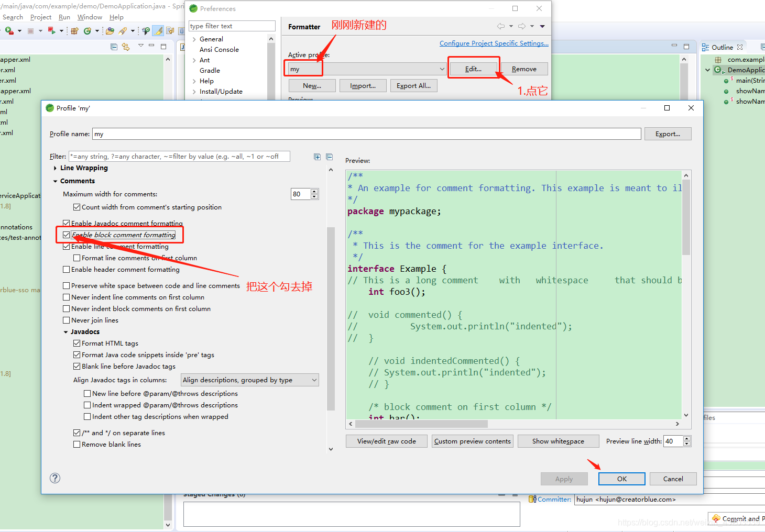Increase Maximum width for comments spinner

coord(314,192)
